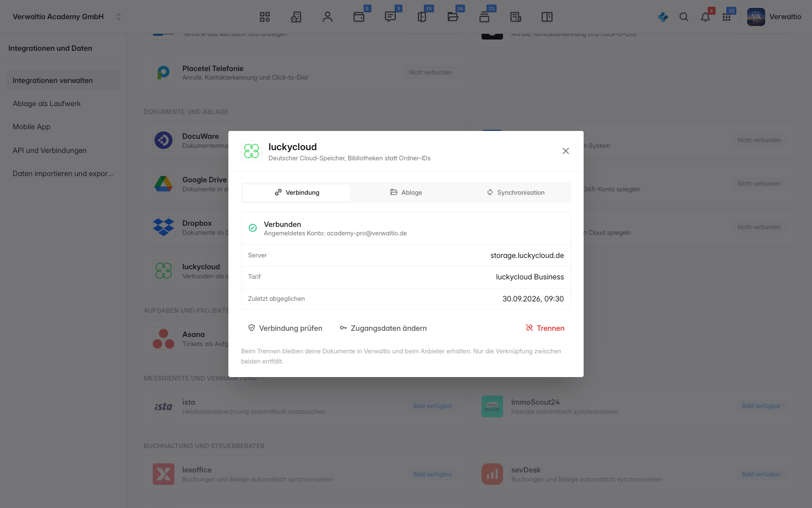Open the stacked cards icon with badge 21

(484, 17)
